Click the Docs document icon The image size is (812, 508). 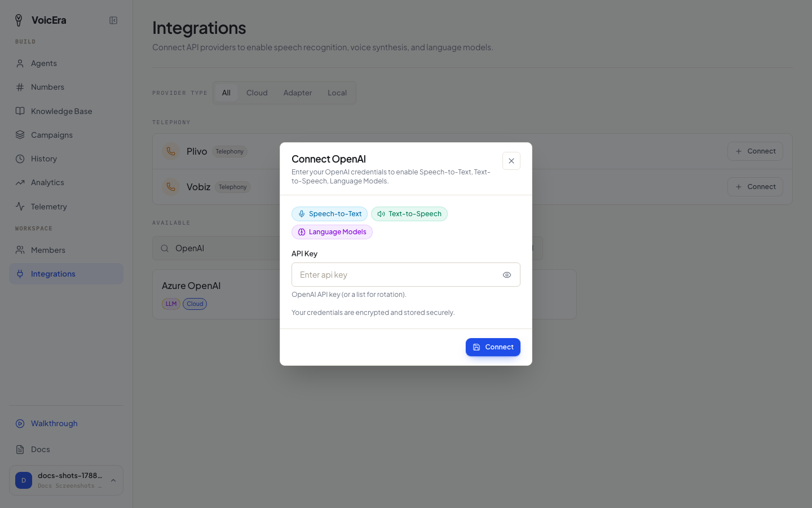20,449
